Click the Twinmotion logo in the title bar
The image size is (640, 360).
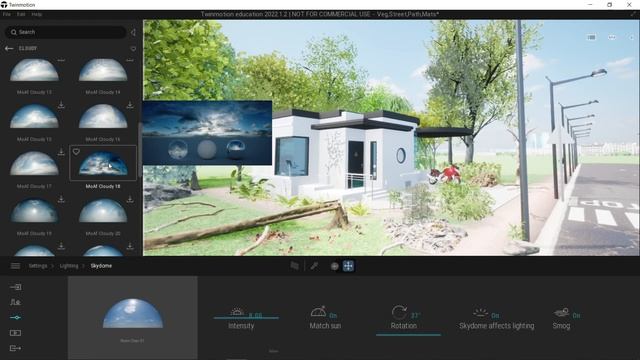[4, 4]
